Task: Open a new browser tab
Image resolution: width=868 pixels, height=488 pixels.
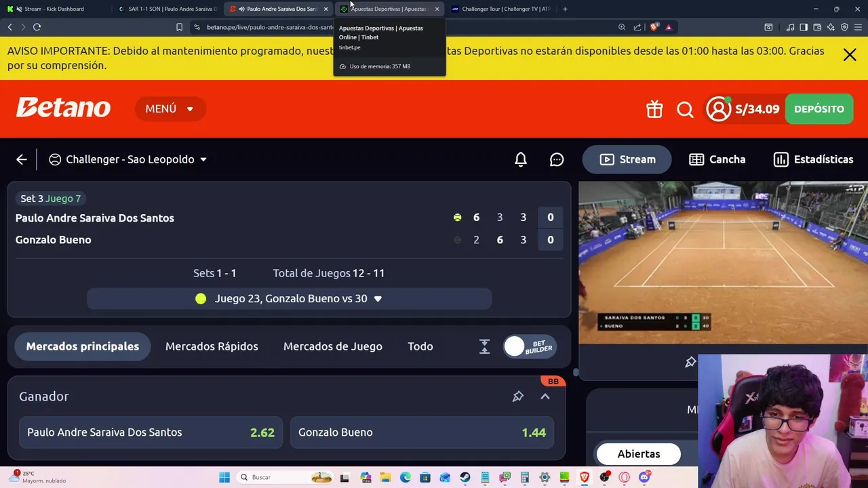Action: click(x=565, y=9)
